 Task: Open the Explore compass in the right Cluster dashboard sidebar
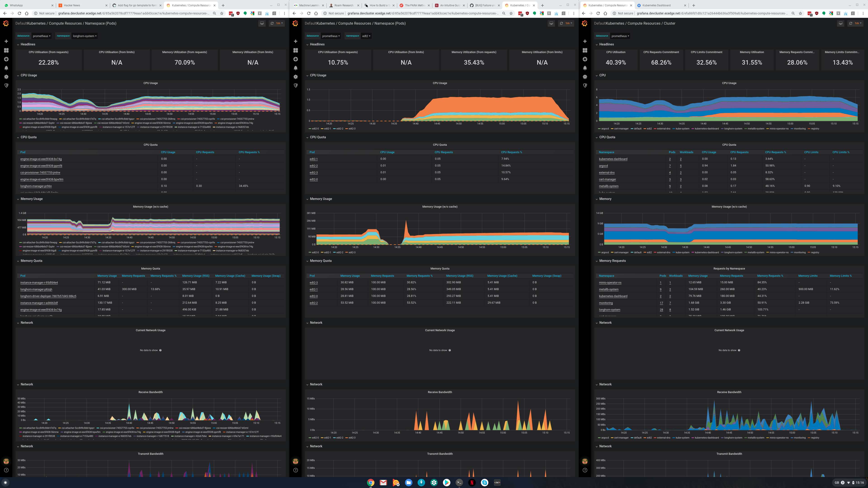pos(585,59)
